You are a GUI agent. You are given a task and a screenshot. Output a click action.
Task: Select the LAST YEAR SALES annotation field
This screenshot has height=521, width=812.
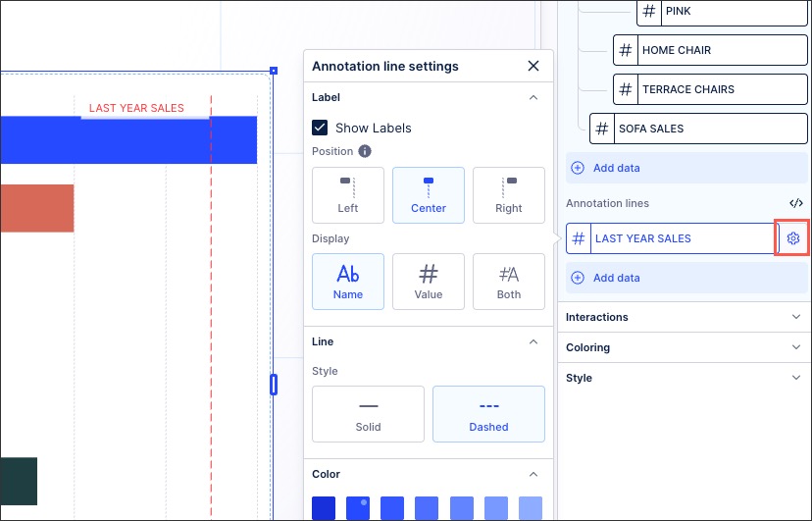coord(672,238)
